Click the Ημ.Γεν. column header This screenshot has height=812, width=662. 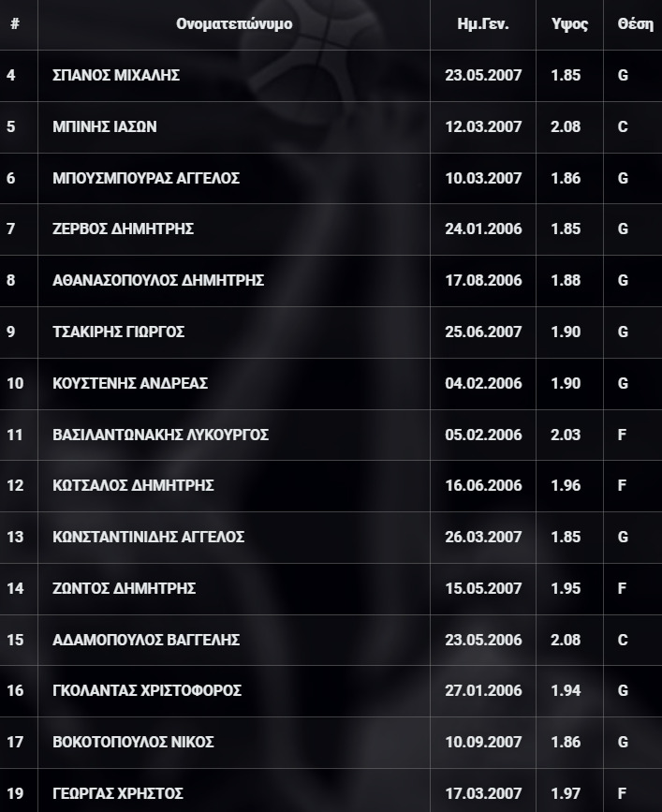pos(483,23)
